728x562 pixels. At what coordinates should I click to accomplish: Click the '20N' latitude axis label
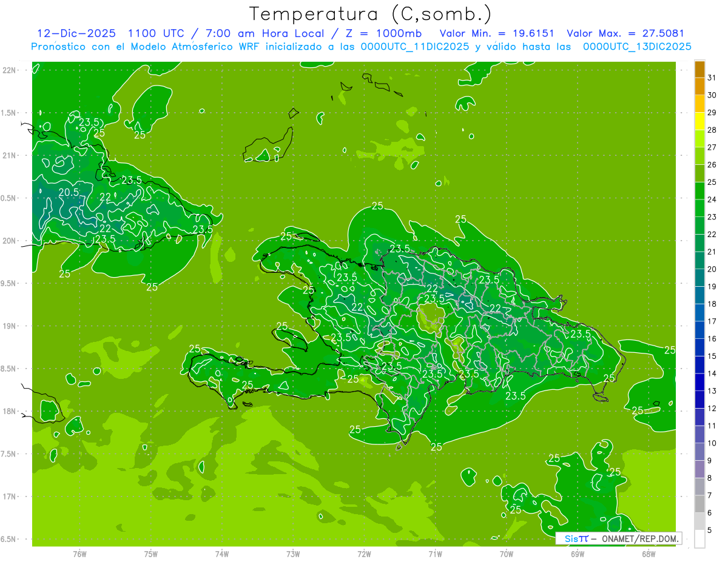point(10,241)
